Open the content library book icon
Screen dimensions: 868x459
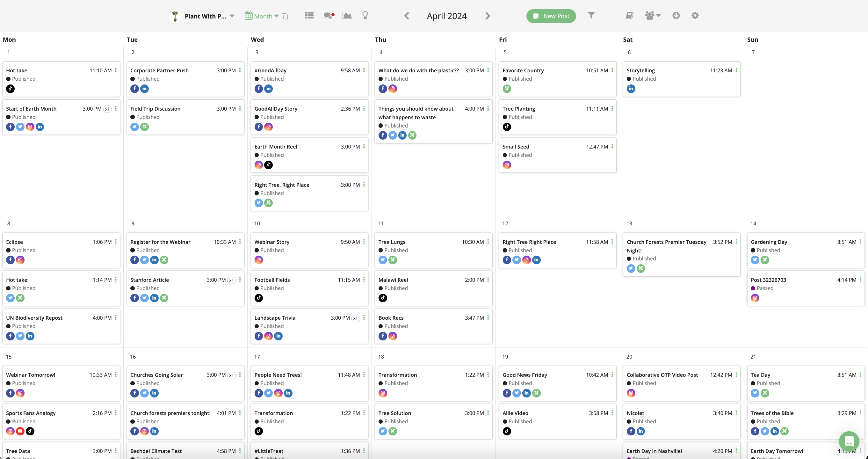click(x=629, y=16)
